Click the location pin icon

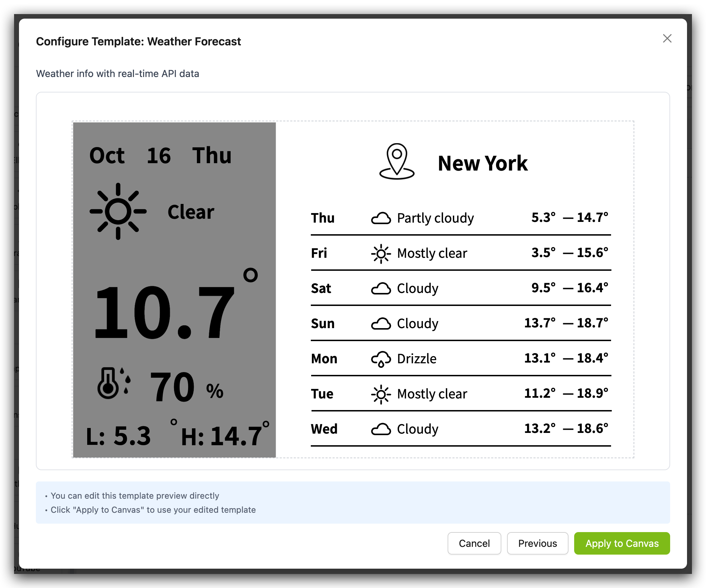click(x=397, y=161)
